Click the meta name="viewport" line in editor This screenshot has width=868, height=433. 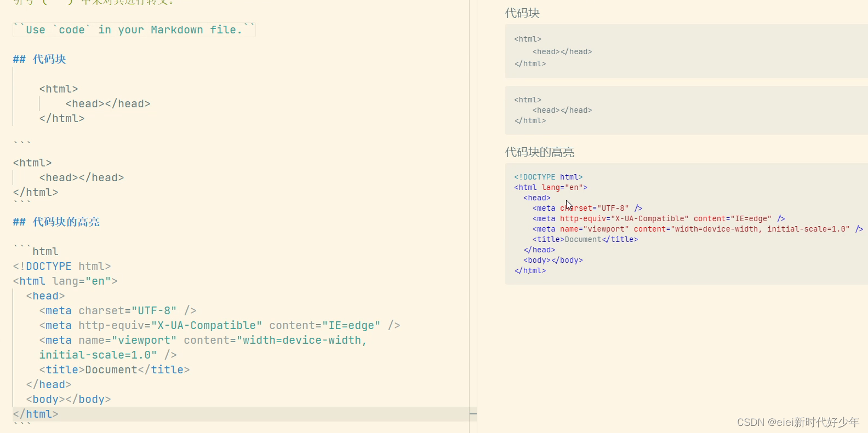pos(203,340)
